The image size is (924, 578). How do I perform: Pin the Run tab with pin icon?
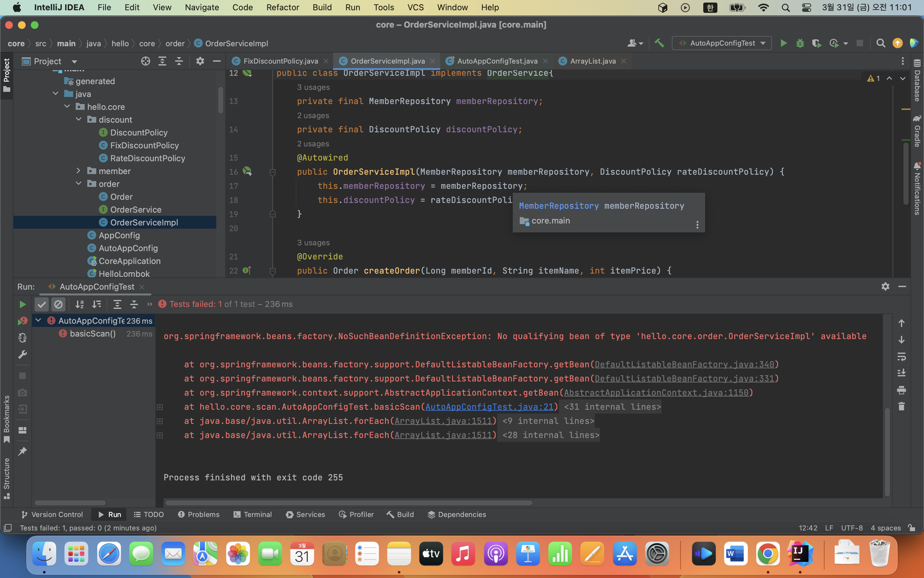pos(22,451)
